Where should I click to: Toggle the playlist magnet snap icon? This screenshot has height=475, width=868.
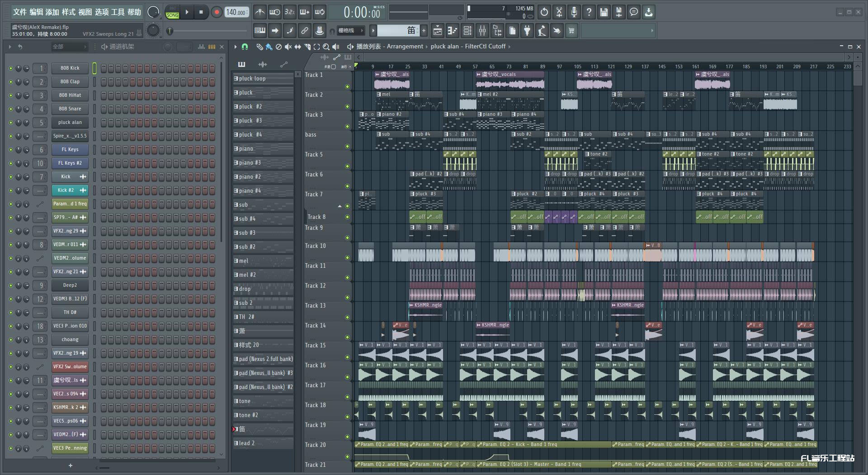[245, 47]
